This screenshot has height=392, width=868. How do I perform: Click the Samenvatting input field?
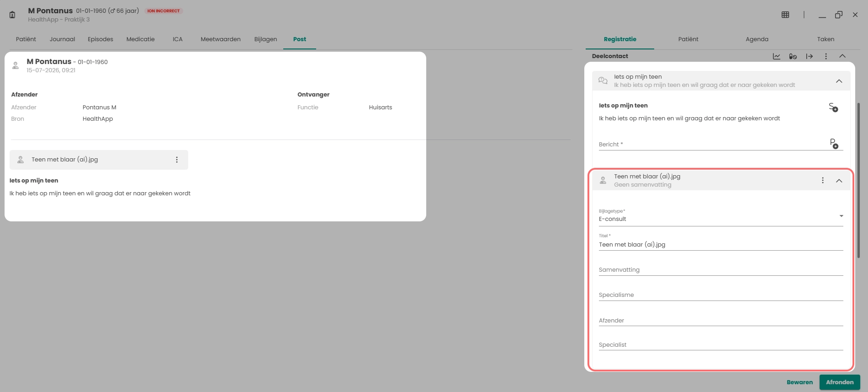click(721, 270)
